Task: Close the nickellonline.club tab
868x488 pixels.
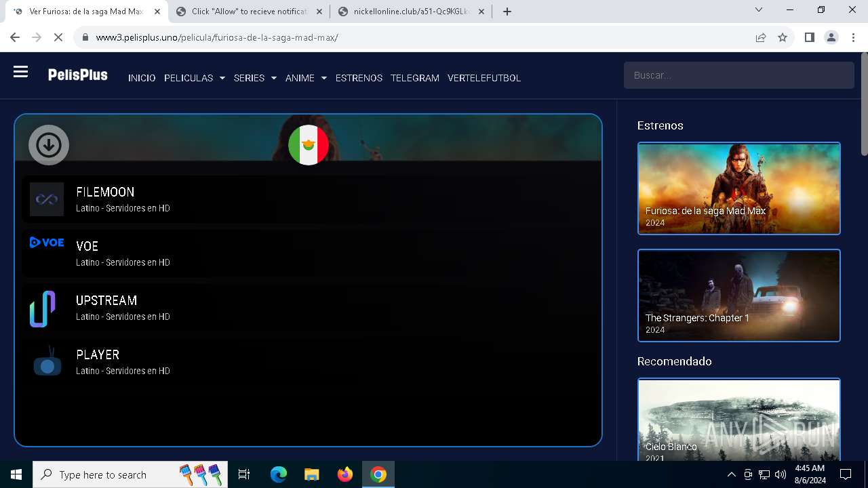Action: tap(482, 12)
